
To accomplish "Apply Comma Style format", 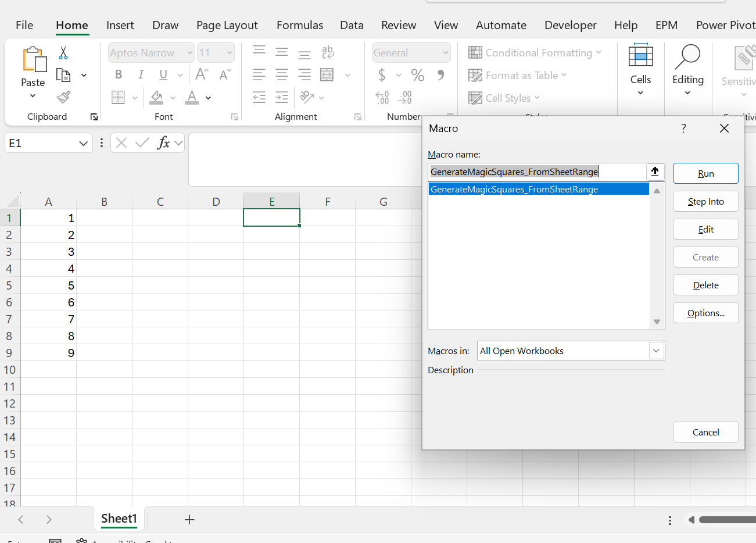I will coord(441,74).
